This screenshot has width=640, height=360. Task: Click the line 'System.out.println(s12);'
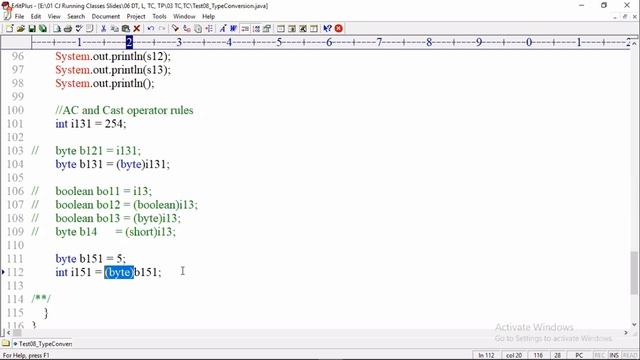coord(113,56)
